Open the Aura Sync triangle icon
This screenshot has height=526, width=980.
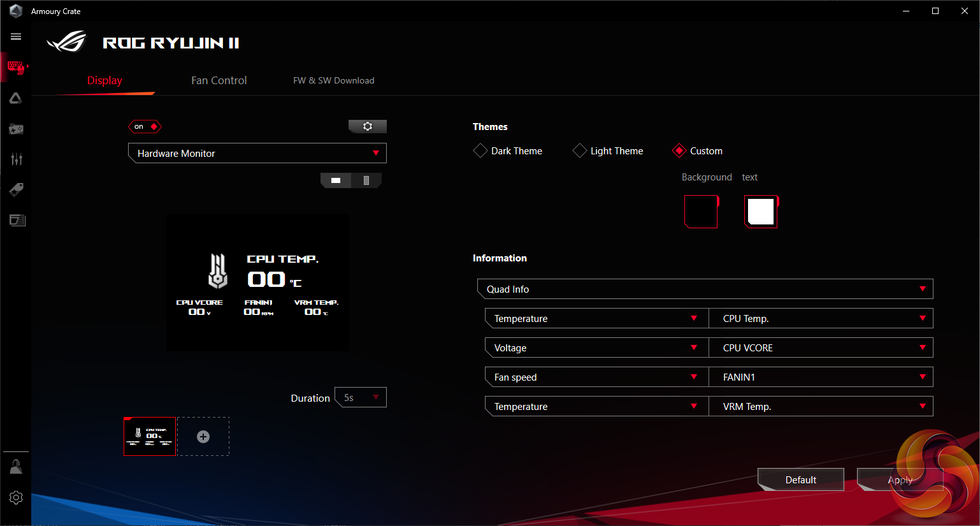(x=16, y=98)
